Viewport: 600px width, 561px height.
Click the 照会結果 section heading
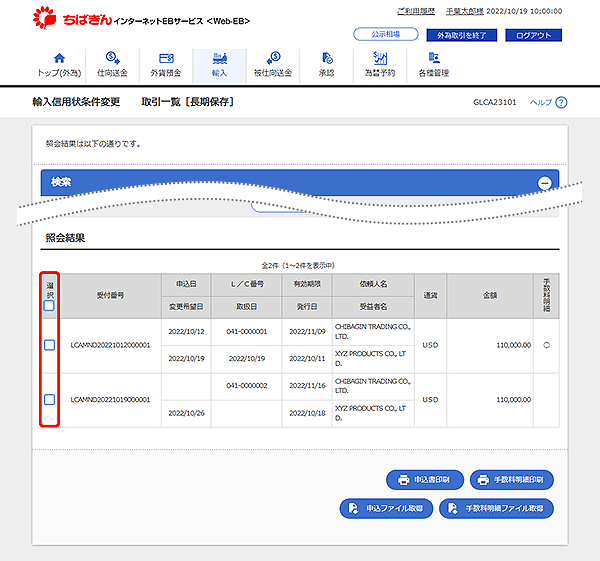click(x=65, y=238)
